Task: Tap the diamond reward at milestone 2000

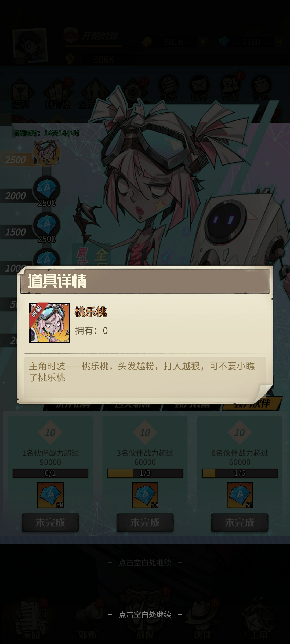Action: 47,189
